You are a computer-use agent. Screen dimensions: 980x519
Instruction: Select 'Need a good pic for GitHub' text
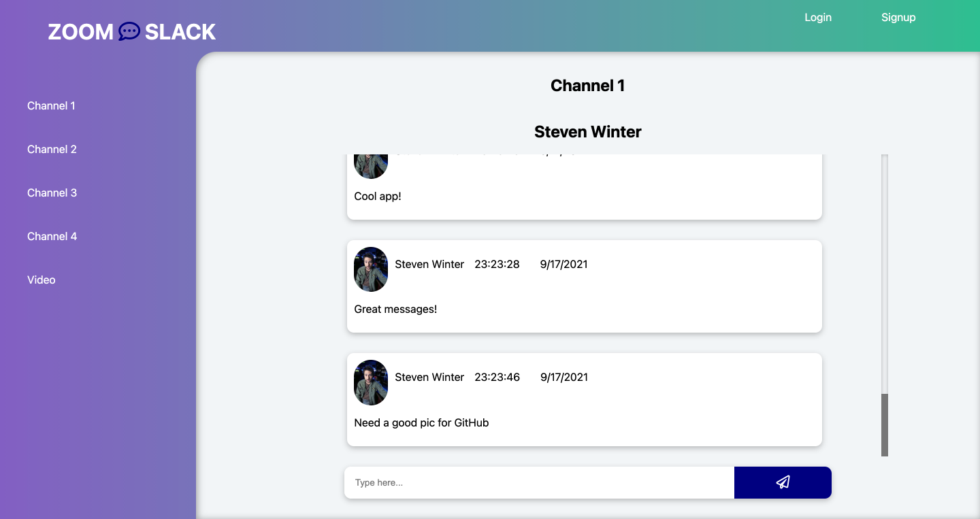[x=421, y=422]
